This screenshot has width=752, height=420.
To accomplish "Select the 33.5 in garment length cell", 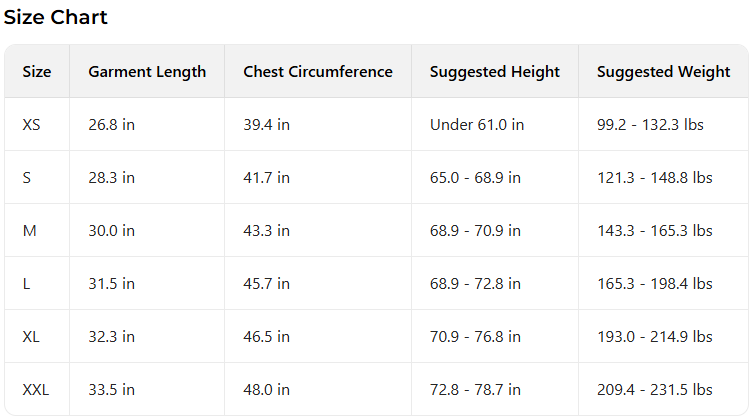I will click(x=111, y=389).
